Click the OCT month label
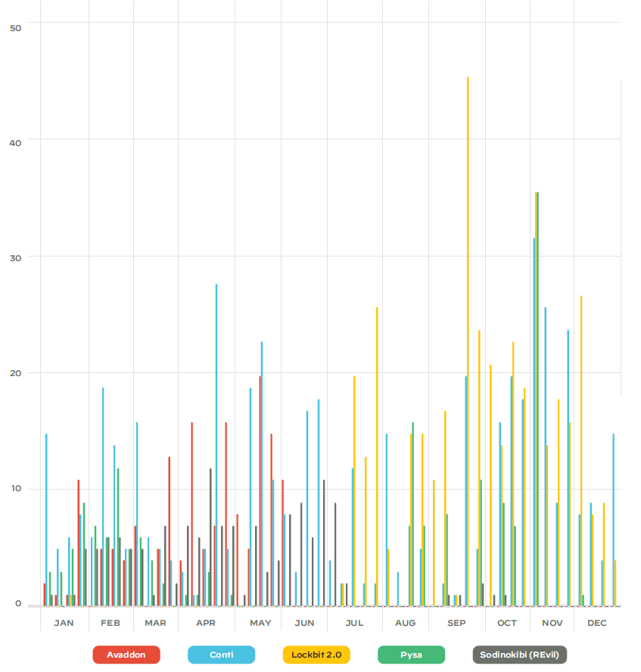Viewport: 641px width, 672px height. (x=507, y=623)
